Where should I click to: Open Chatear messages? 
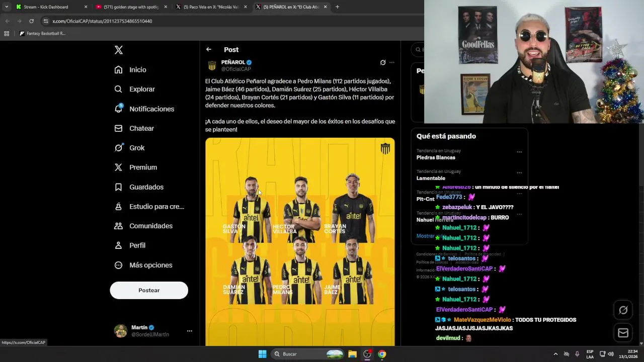pos(134,128)
